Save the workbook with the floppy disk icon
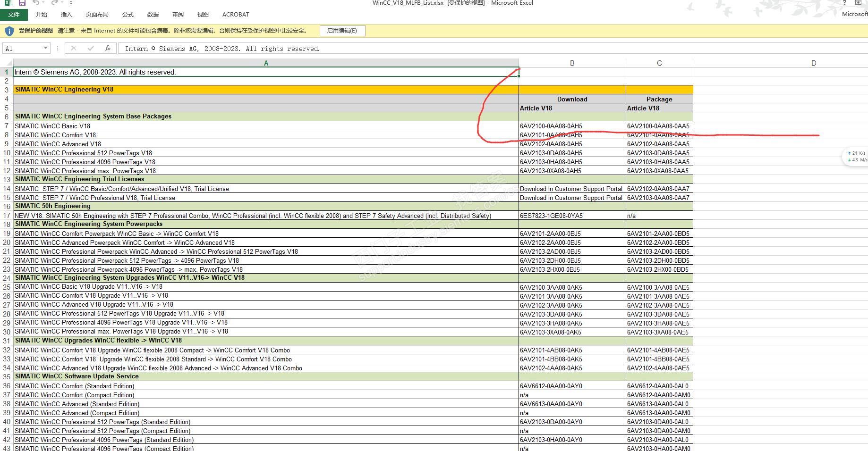Screen dimensions: 868x451 (22, 2)
